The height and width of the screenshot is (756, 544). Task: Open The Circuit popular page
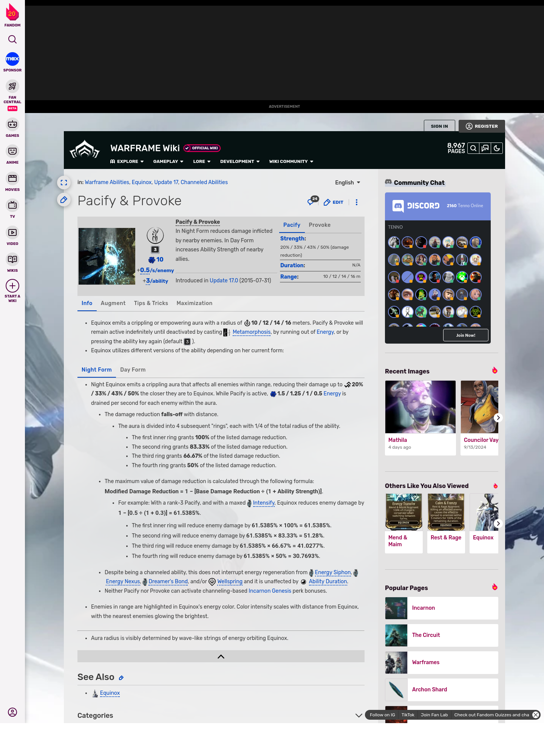pos(442,635)
